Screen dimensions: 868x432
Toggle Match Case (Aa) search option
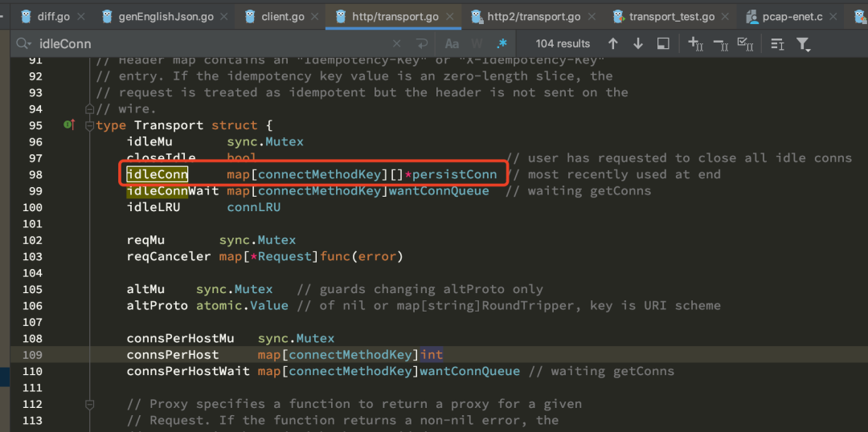[x=452, y=43]
